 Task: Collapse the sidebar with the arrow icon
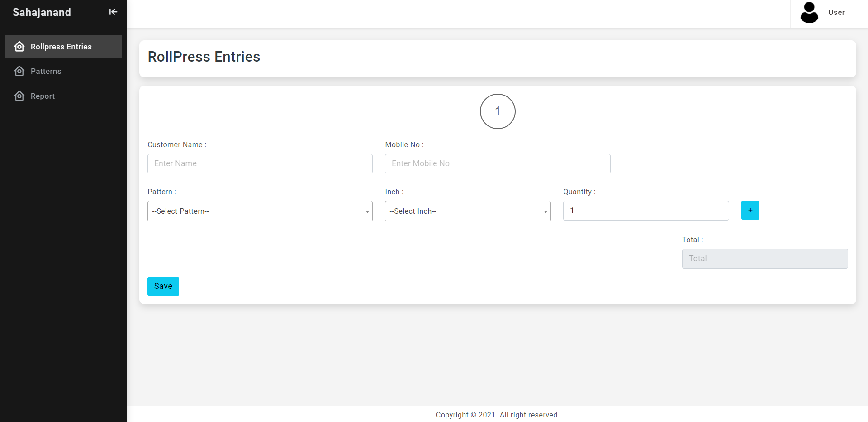(x=113, y=12)
